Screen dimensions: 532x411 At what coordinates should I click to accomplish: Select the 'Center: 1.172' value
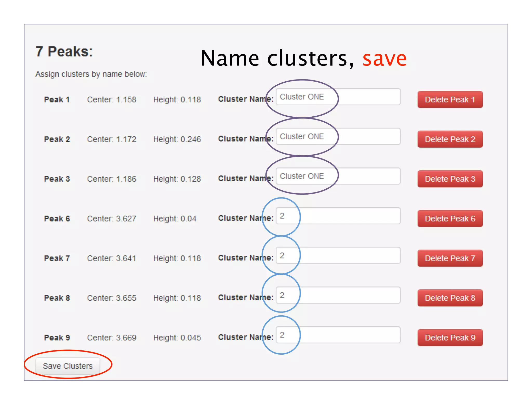[x=112, y=139]
